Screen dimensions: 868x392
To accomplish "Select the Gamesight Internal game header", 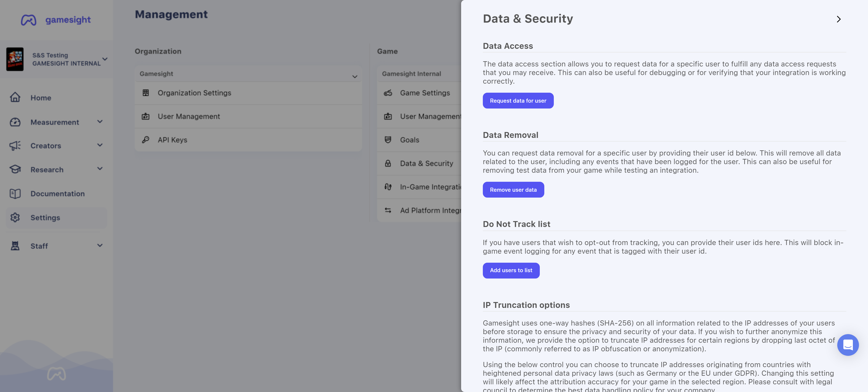I will (419, 73).
